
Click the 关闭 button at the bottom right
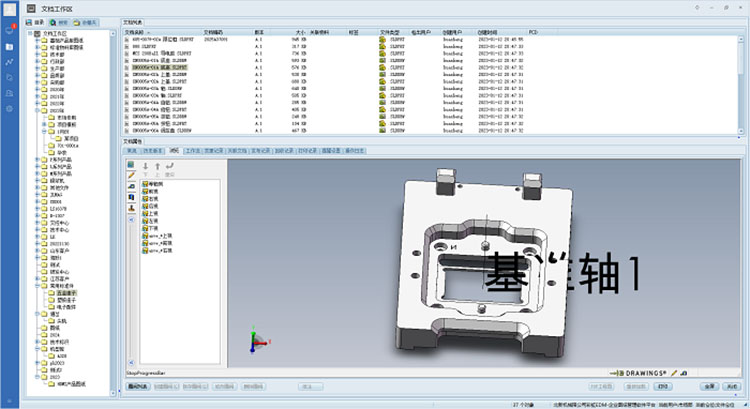[730, 385]
